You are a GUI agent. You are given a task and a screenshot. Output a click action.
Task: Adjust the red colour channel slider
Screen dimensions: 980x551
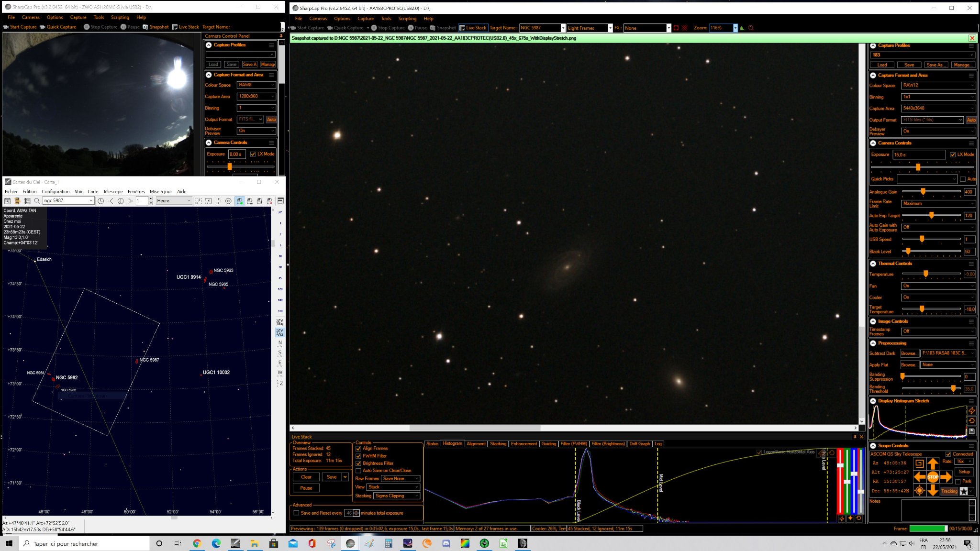pos(840,481)
